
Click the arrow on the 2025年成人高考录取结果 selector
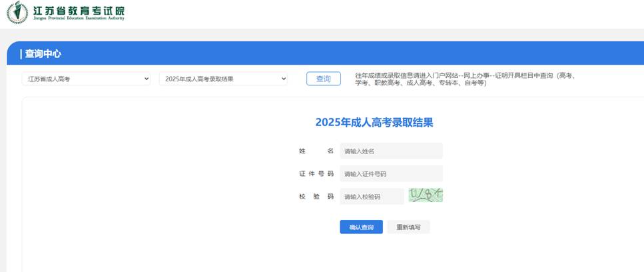[283, 79]
